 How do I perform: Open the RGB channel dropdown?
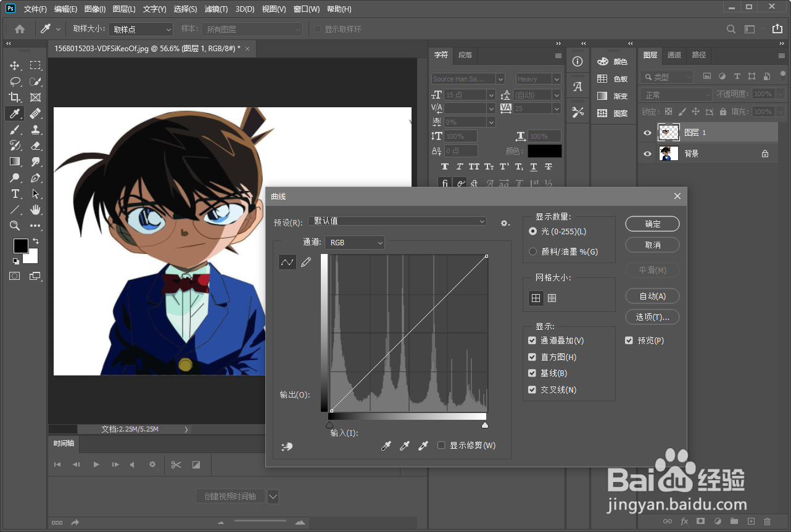pos(355,243)
